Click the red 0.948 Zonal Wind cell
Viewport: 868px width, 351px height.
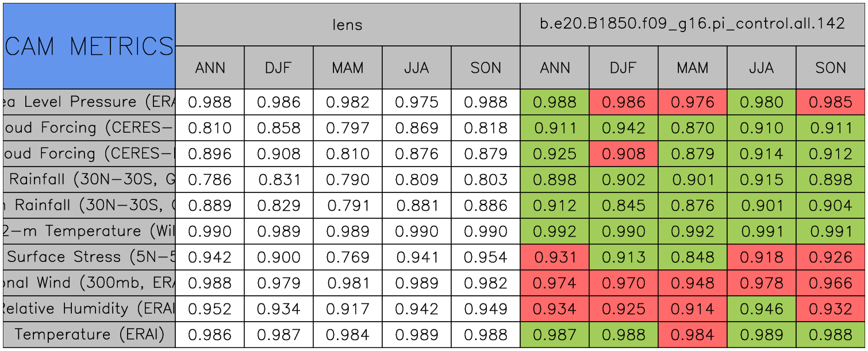click(692, 283)
